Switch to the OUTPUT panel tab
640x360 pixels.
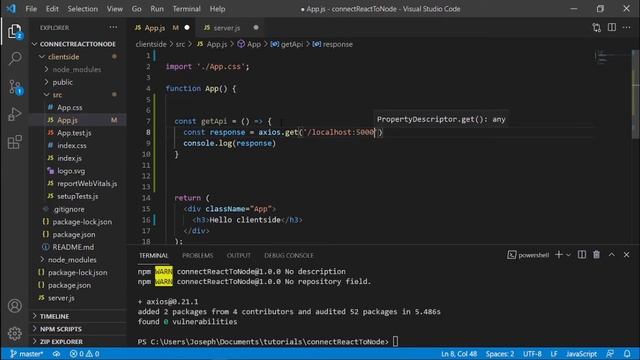[x=239, y=256]
